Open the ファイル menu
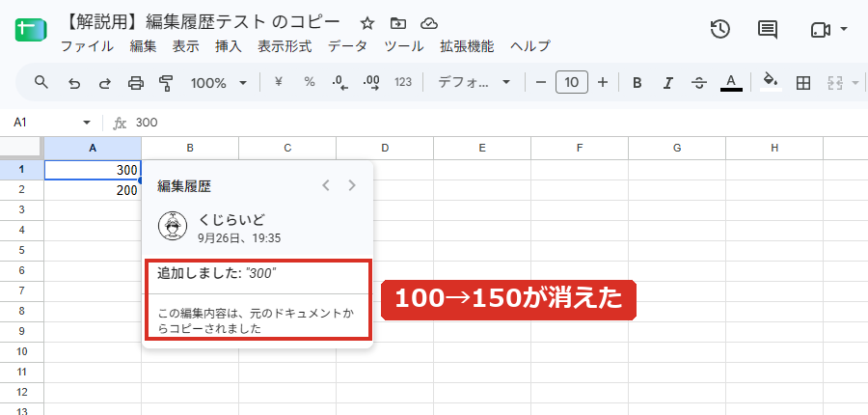Screen dimensions: 868x415 click(x=87, y=46)
